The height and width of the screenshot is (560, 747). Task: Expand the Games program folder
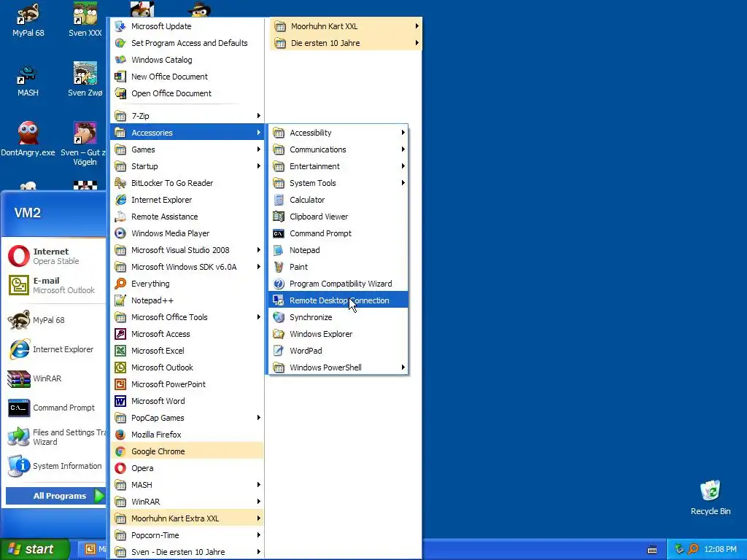(187, 149)
